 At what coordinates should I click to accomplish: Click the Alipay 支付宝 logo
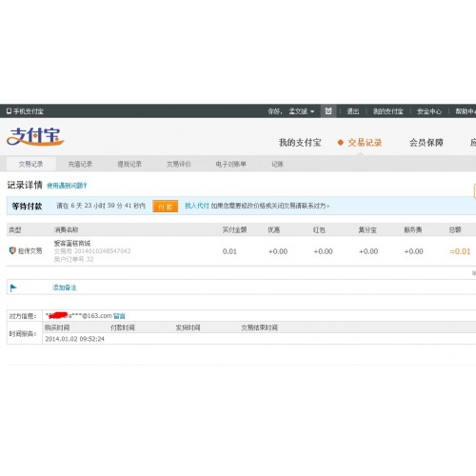(35, 137)
